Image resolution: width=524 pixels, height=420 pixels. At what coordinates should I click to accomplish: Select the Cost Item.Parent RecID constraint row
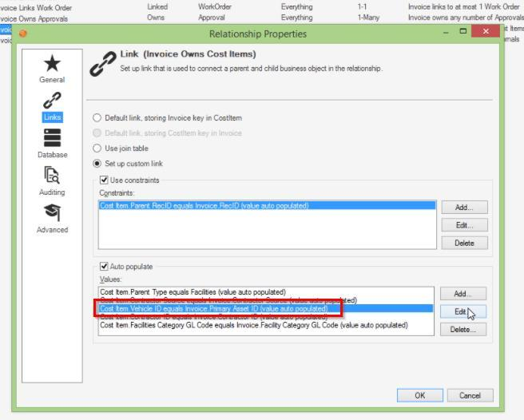(204, 206)
